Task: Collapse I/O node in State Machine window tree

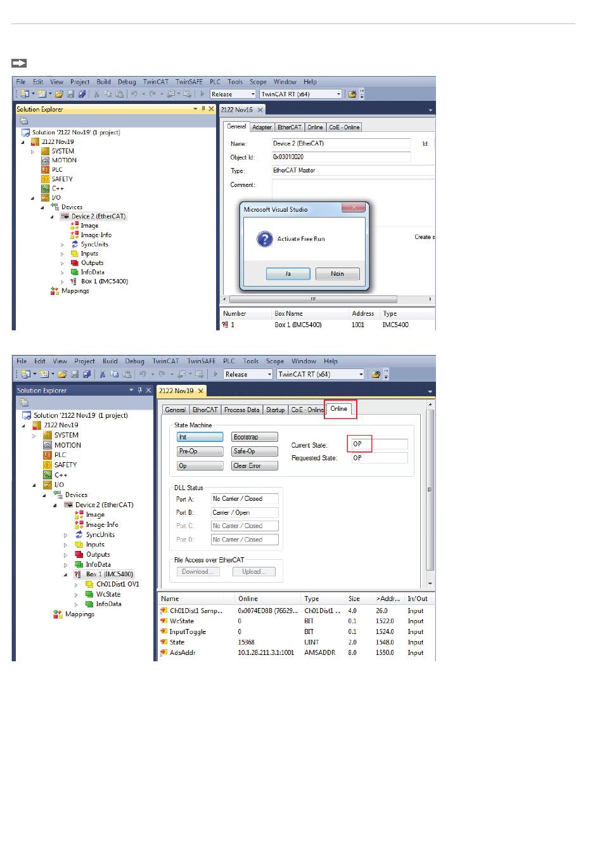Action: coord(34,485)
